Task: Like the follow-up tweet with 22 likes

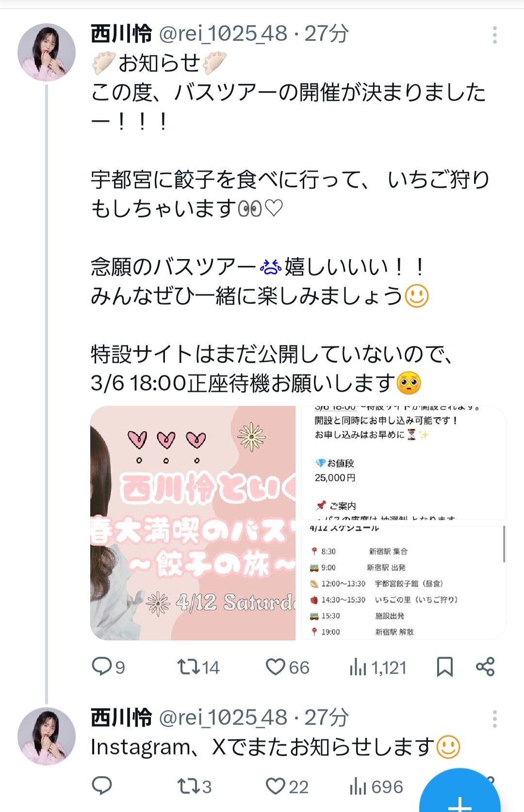Action: click(287, 786)
